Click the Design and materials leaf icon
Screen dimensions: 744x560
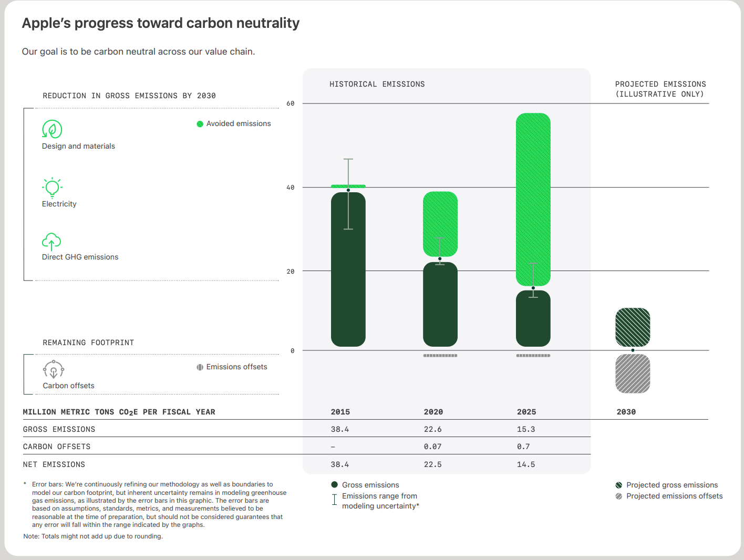pos(52,129)
